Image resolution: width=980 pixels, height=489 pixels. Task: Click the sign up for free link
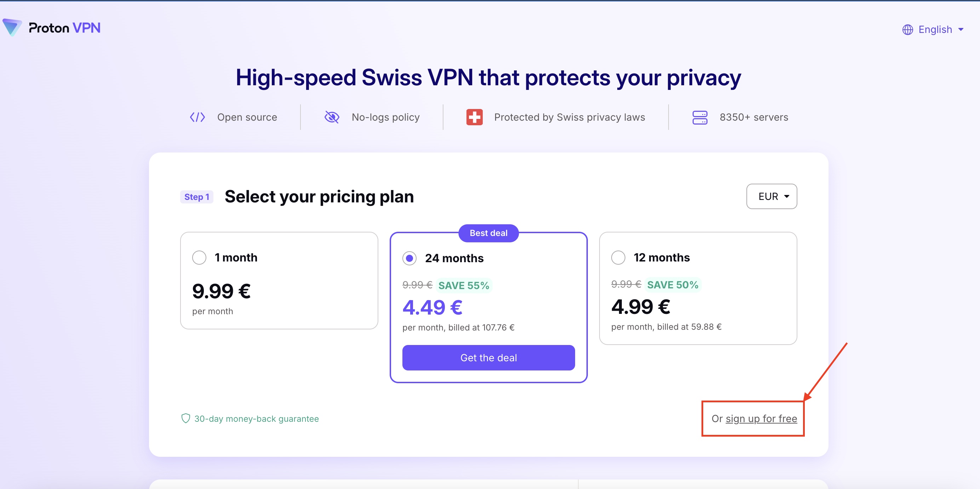coord(761,419)
